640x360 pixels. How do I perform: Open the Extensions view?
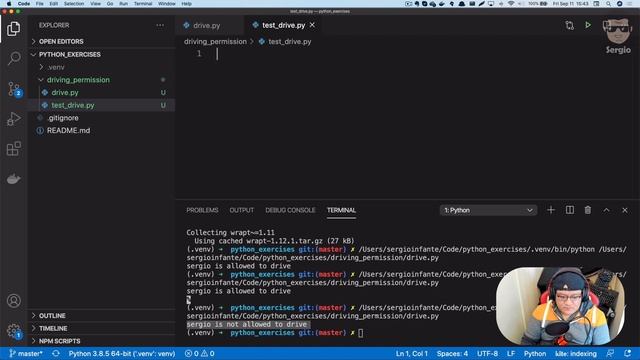pos(13,149)
